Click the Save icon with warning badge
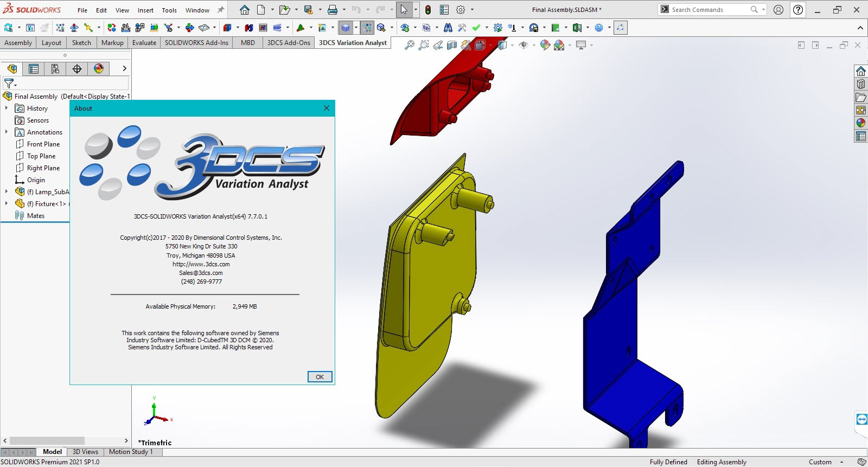This screenshot has height=467, width=868. (x=308, y=10)
